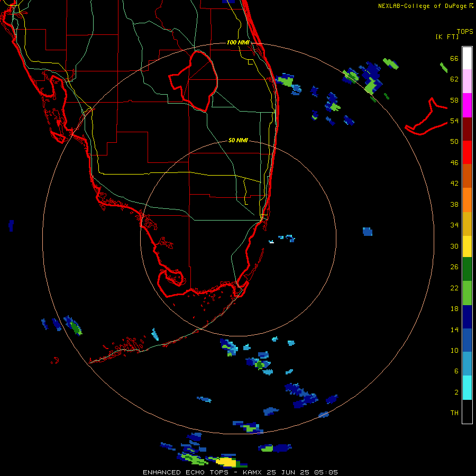The height and width of the screenshot is (476, 476).
Task: Click the legend value 22
Action: click(x=454, y=288)
